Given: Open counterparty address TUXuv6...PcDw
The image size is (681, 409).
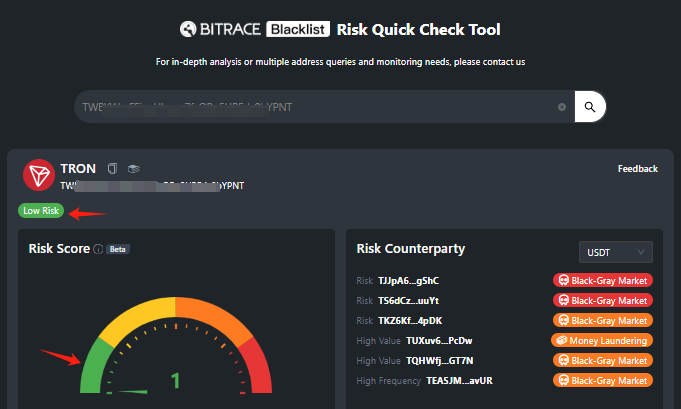Looking at the screenshot, I should pyautogui.click(x=439, y=340).
